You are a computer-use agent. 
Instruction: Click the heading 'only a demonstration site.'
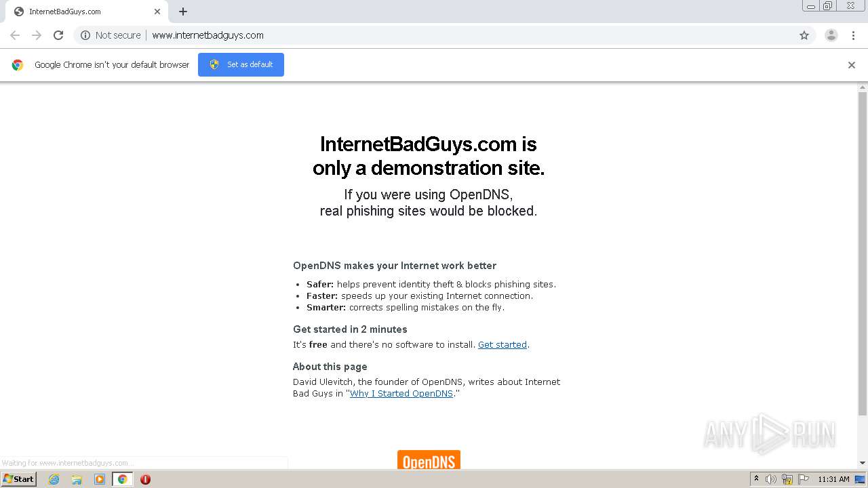(x=429, y=168)
